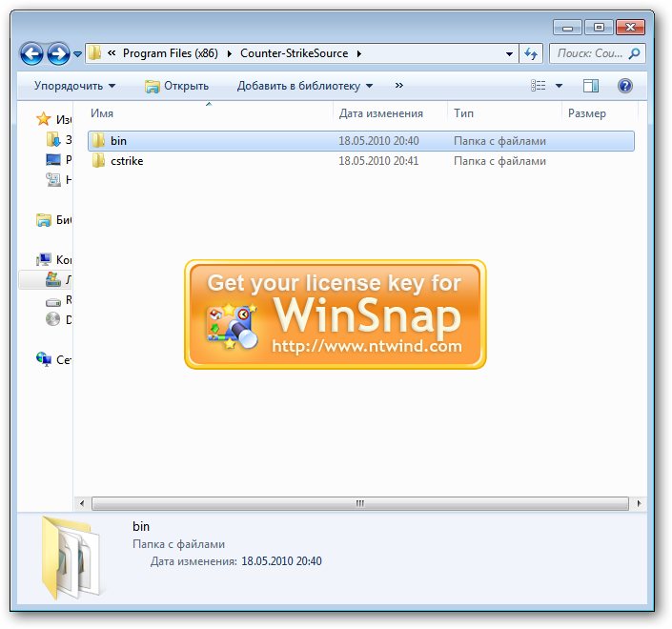
Task: Go back with the blue Back arrow
Action: (31, 54)
